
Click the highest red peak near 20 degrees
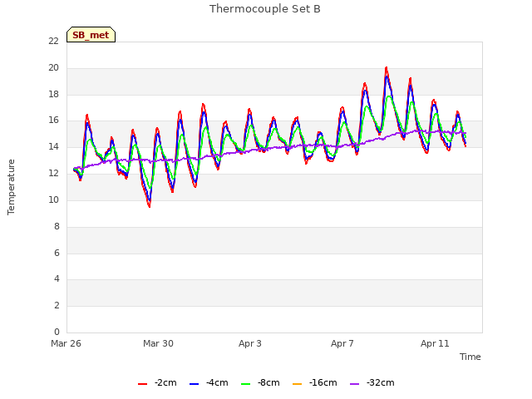click(386, 68)
